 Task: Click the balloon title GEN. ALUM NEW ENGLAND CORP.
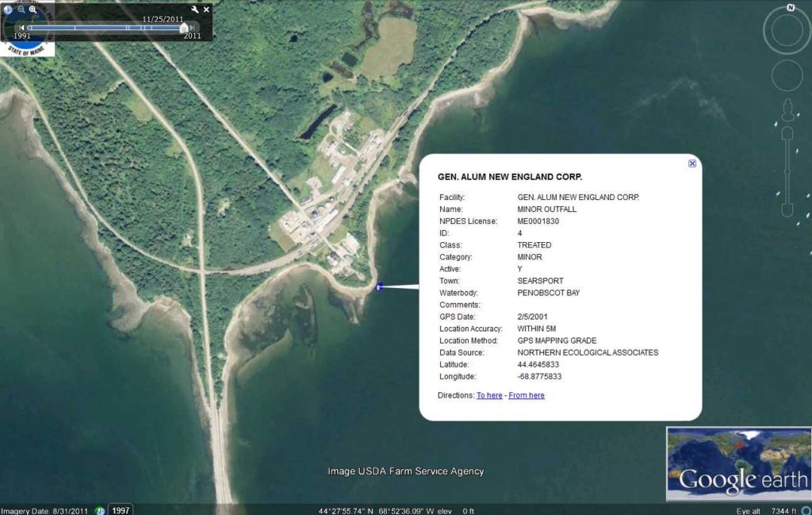point(510,177)
